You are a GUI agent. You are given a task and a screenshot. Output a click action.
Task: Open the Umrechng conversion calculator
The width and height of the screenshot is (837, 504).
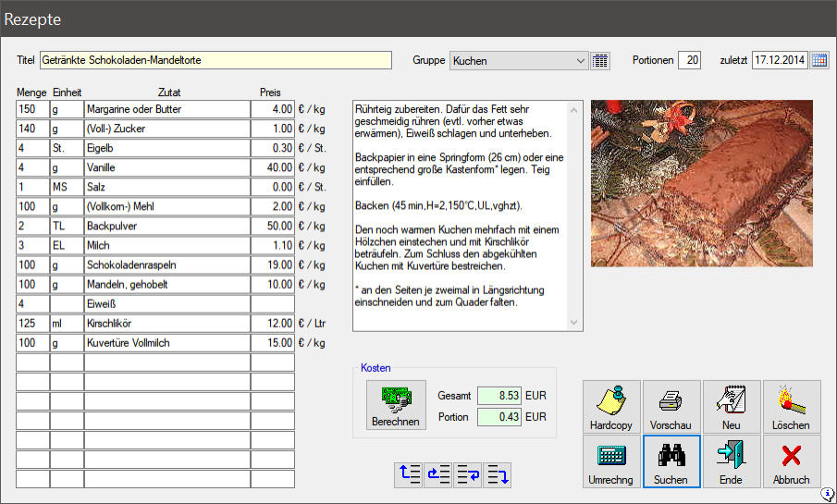tap(611, 461)
